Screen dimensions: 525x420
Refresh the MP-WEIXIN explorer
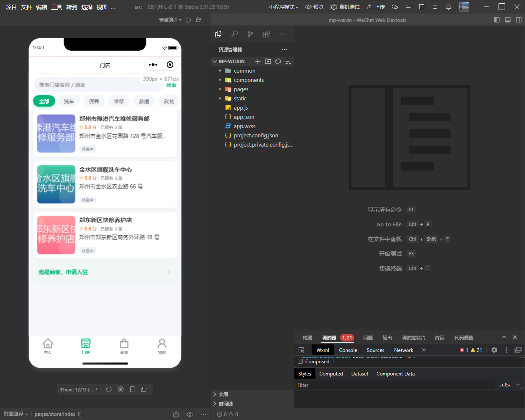click(278, 61)
